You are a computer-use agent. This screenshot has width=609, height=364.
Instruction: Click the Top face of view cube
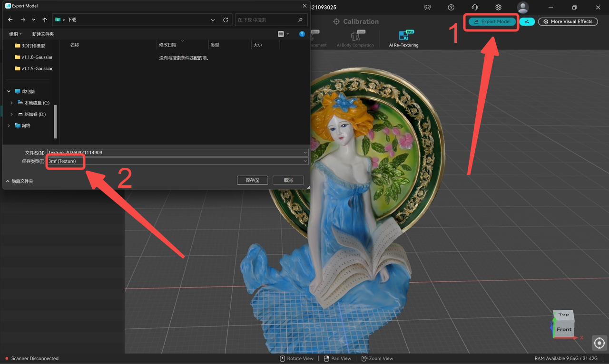564,315
